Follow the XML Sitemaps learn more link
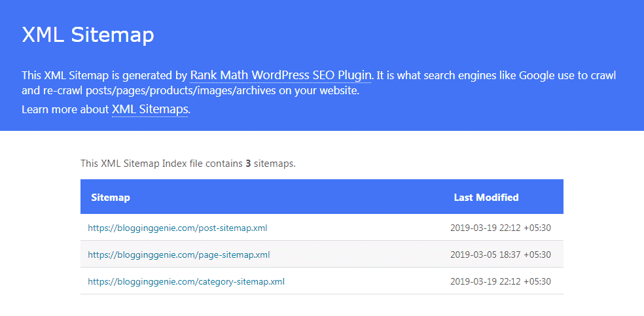Viewport: 644px width, 316px height. (x=151, y=109)
